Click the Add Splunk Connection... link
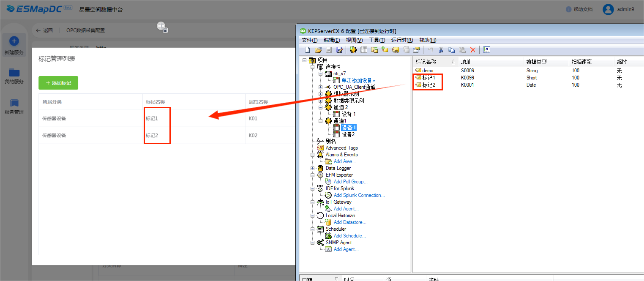 click(x=359, y=195)
